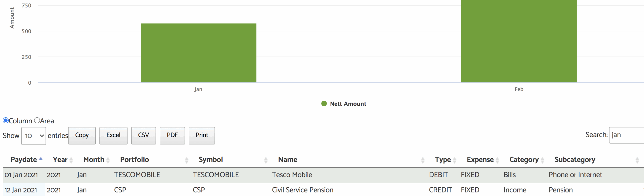Sort table by Paydate arrow icon
This screenshot has width=644, height=196.
tap(41, 159)
